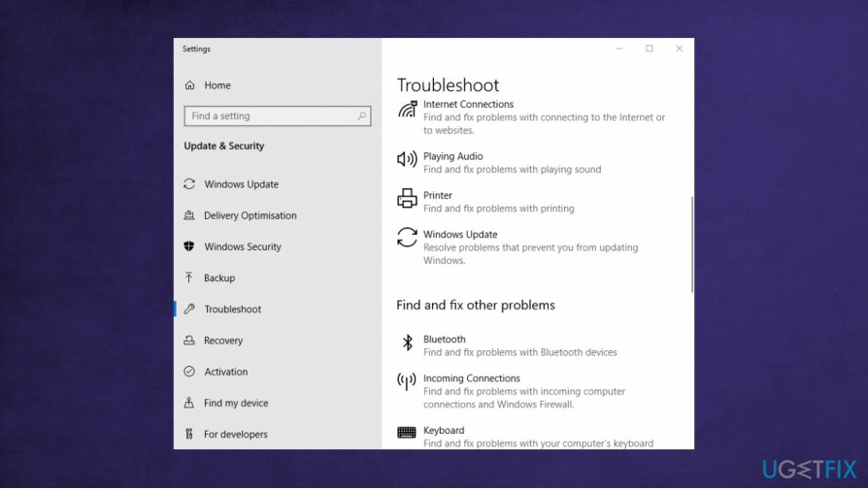
Task: Focus the Find a setting search box
Action: point(278,115)
